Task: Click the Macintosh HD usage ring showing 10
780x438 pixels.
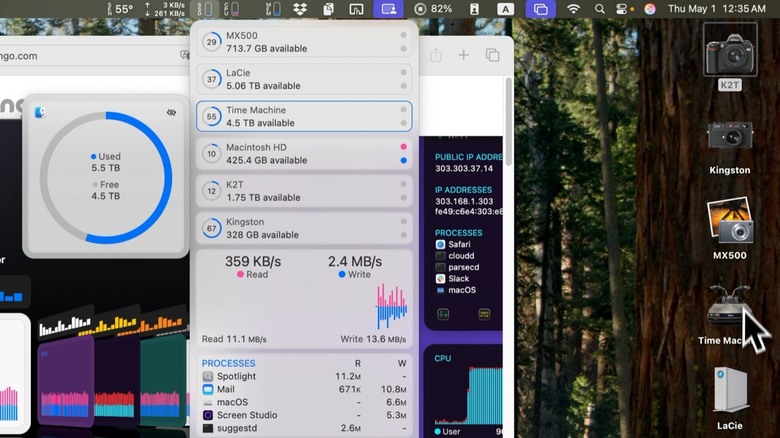Action: tap(211, 154)
